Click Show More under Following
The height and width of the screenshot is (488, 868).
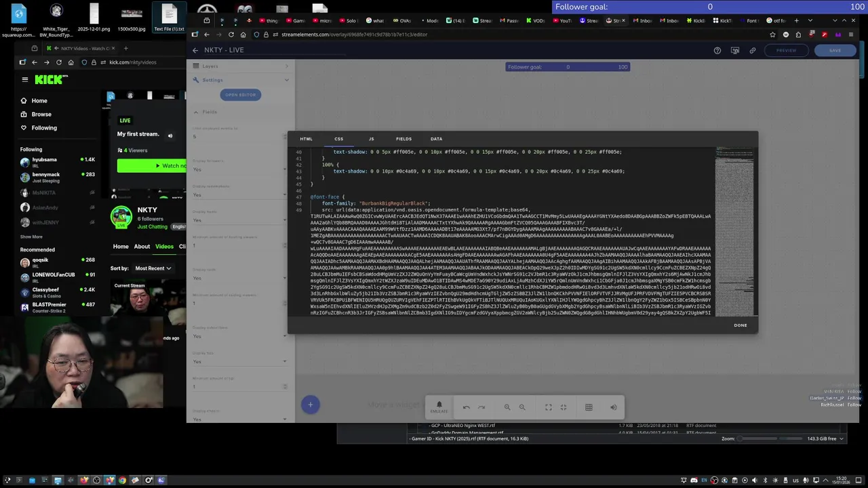pyautogui.click(x=31, y=237)
